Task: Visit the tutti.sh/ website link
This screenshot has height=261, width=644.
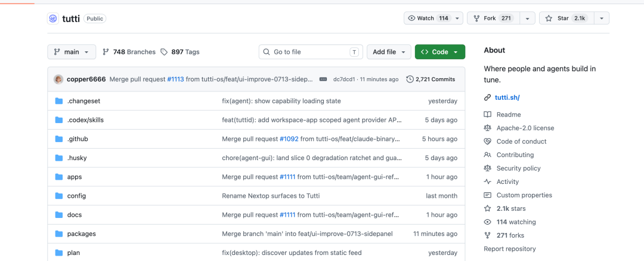Action: tap(507, 97)
